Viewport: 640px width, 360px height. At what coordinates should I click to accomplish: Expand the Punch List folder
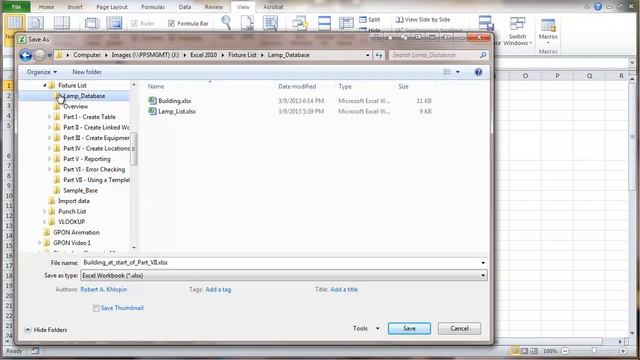coord(44,211)
